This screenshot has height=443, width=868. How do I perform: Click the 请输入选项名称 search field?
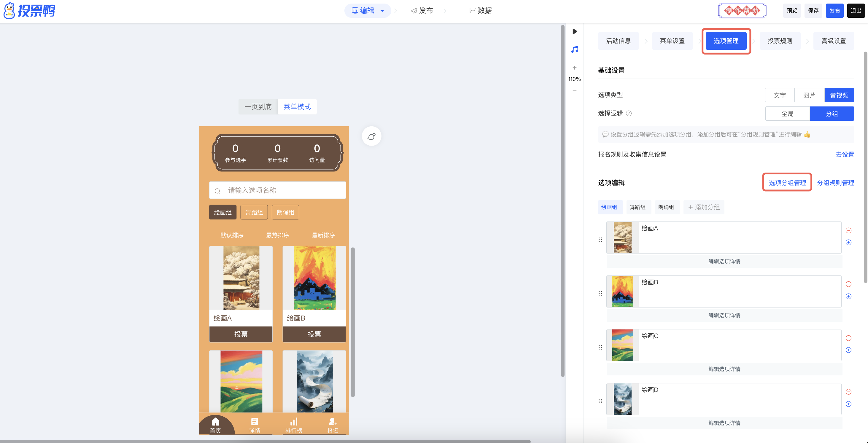pos(277,190)
